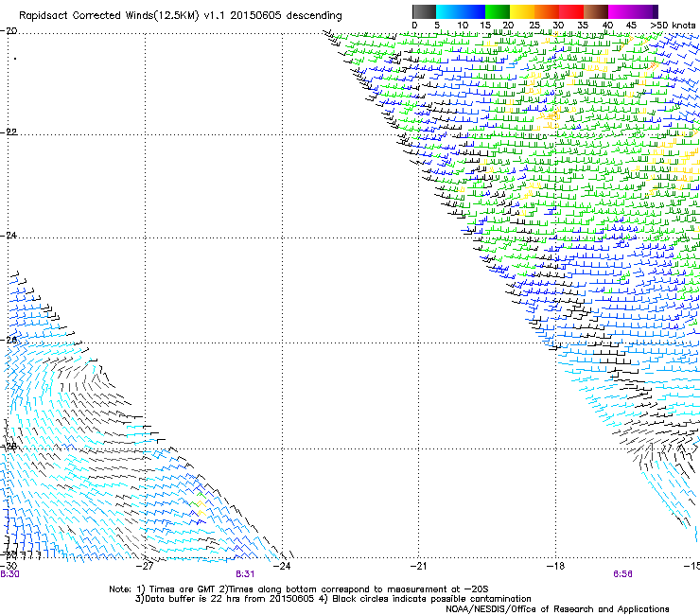
Task: Click the '25' label under the color scale
Action: (534, 26)
